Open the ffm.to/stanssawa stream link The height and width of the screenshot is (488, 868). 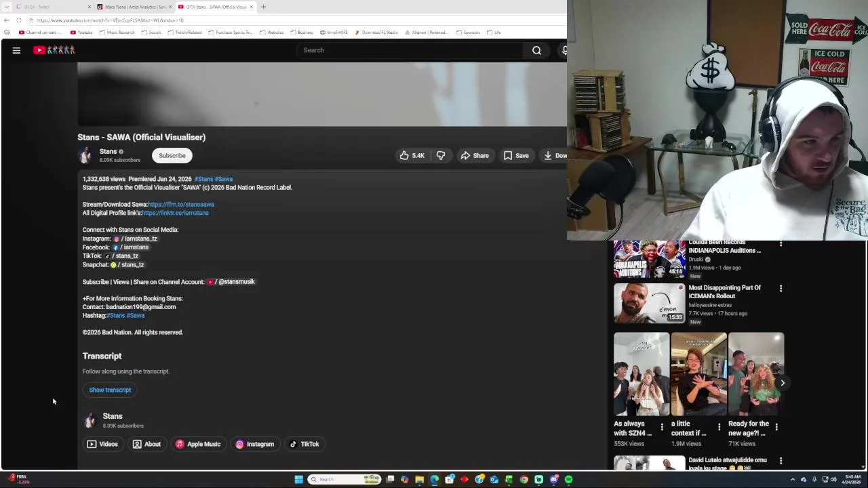181,204
